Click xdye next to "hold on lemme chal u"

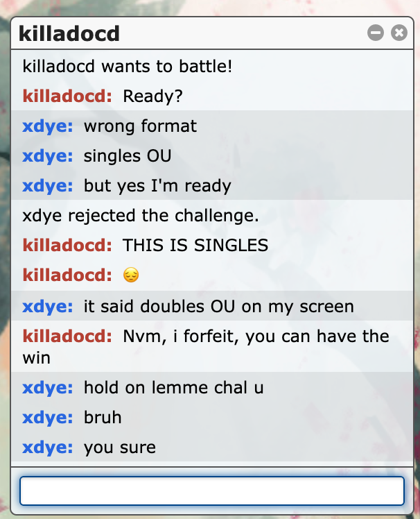[x=48, y=388]
